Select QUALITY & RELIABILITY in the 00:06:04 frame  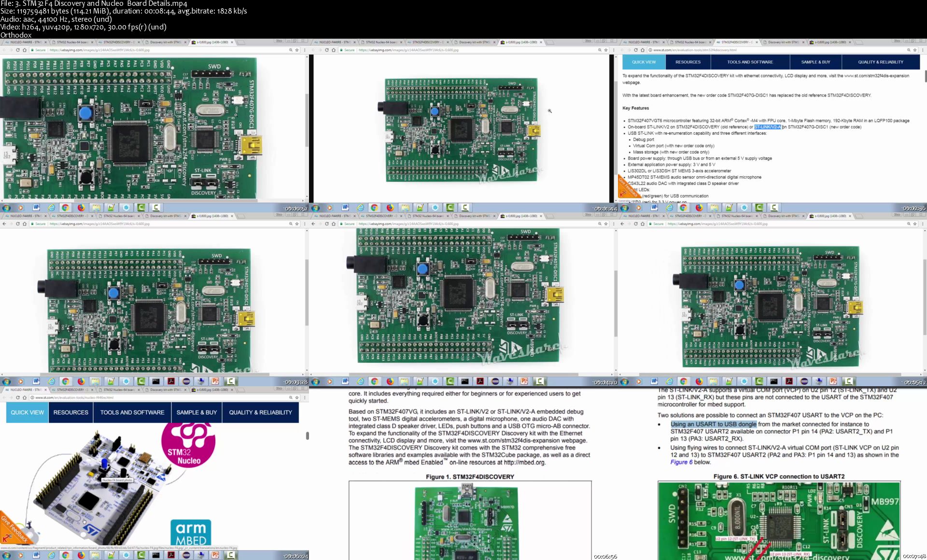tap(260, 412)
